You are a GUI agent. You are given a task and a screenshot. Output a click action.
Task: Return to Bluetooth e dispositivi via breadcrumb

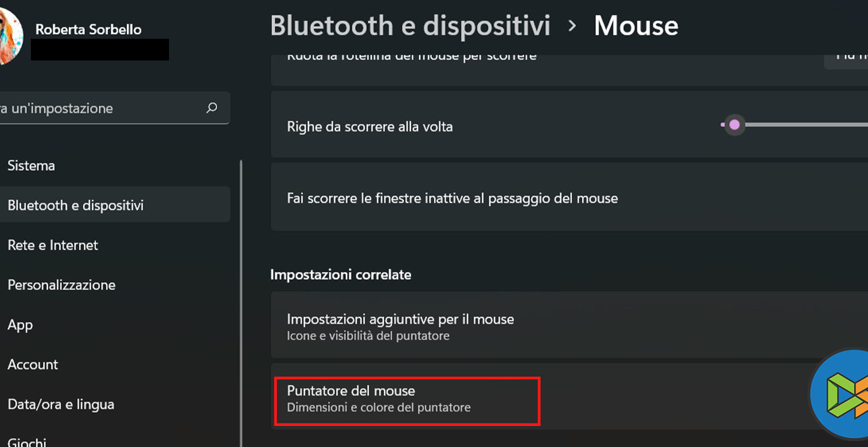click(x=410, y=26)
